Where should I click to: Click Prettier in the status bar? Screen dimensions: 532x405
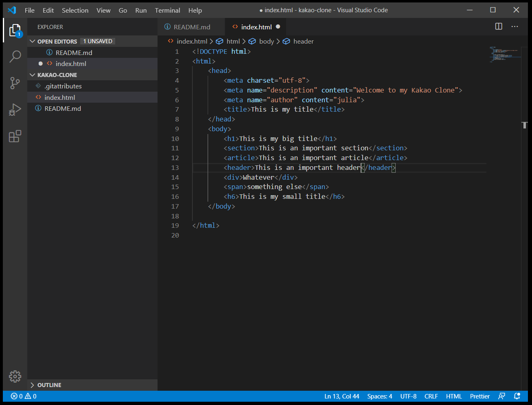[x=480, y=396]
